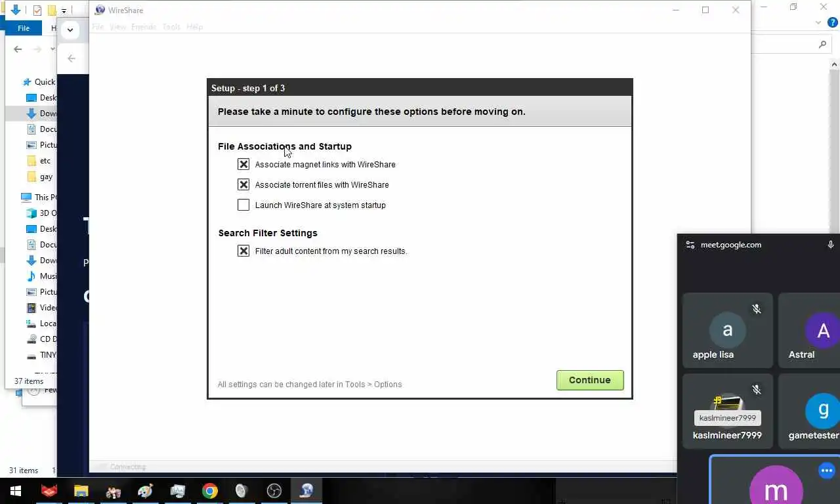
Task: Select This PC in Explorer sidebar
Action: point(39,197)
